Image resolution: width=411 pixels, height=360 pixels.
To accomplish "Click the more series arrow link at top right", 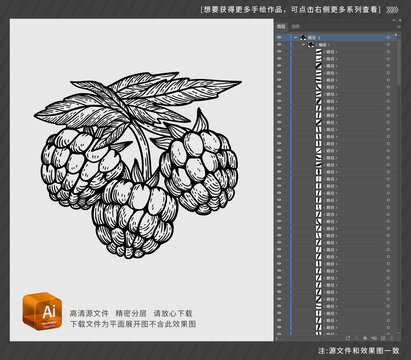I will (x=392, y=10).
